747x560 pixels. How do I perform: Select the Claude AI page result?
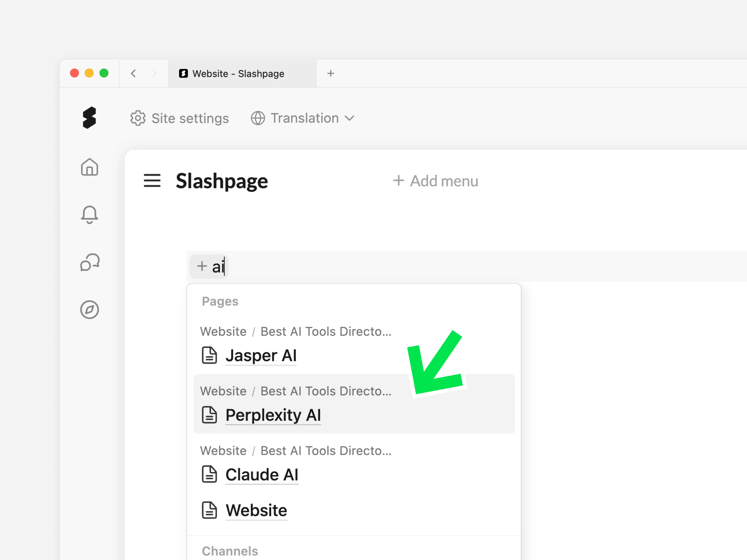point(354,463)
